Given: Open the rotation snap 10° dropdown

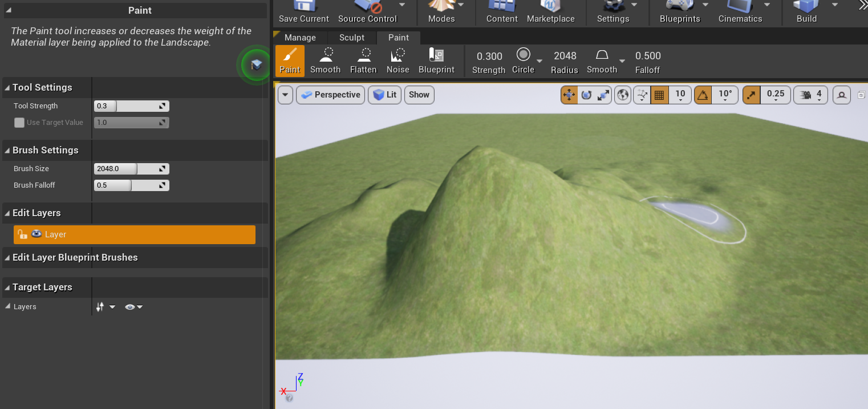Looking at the screenshot, I should click(x=725, y=95).
